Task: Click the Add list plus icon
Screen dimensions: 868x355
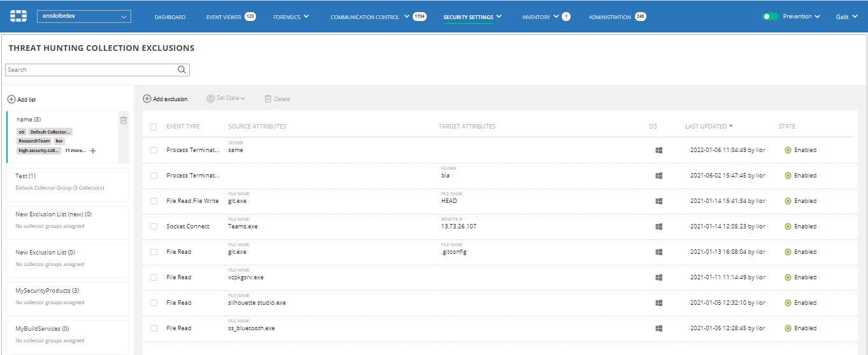Action: click(11, 100)
